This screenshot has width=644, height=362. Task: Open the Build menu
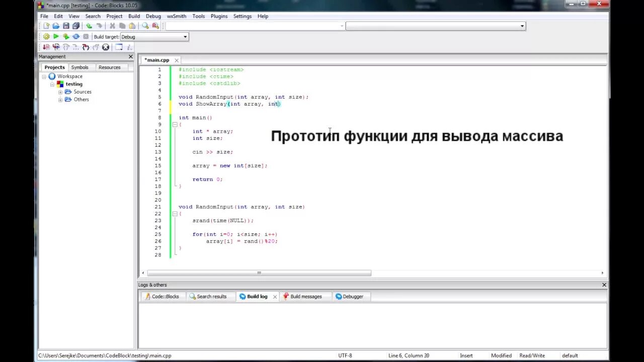[134, 16]
